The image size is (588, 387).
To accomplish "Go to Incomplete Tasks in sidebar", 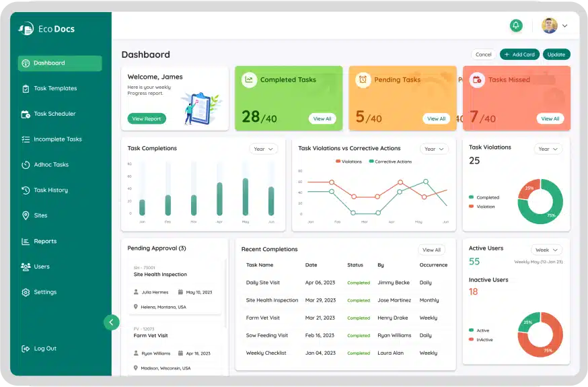I will tap(57, 139).
